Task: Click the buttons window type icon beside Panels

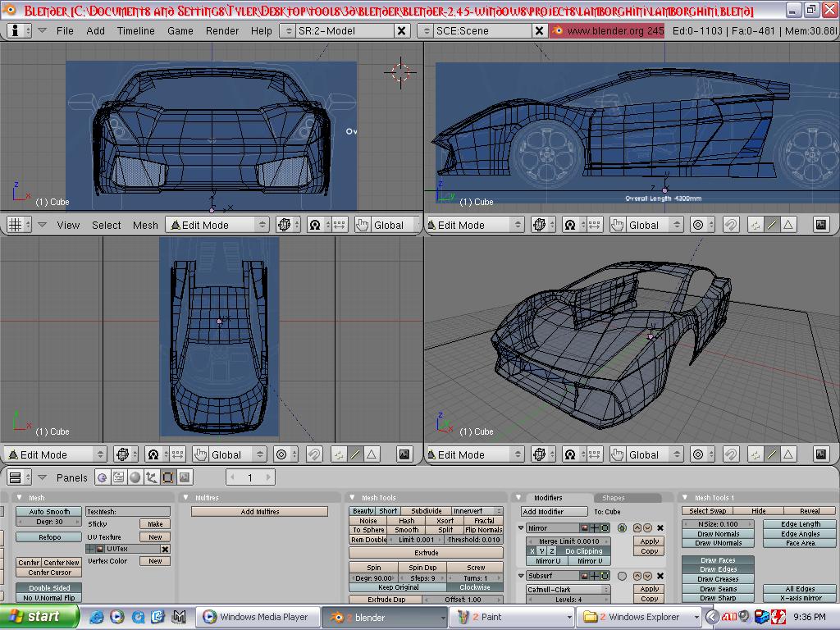Action: [20, 477]
